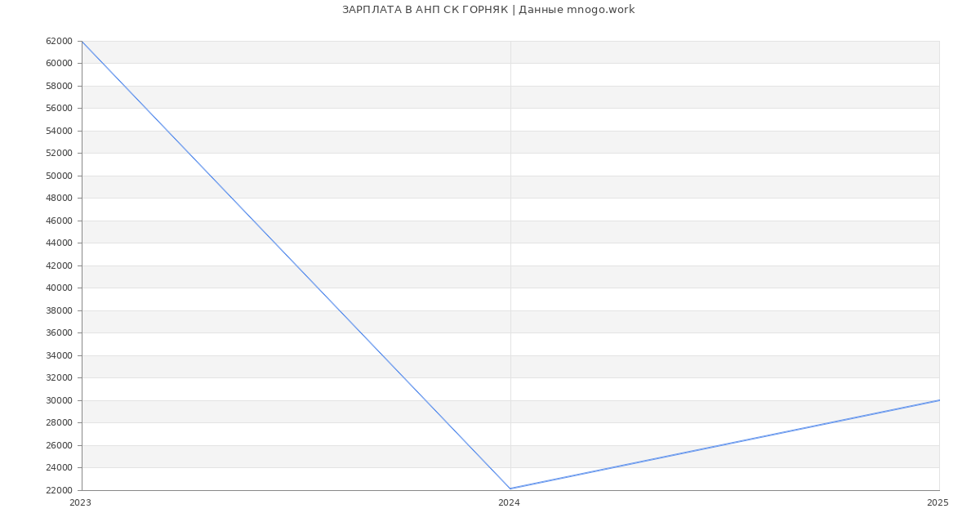The width and height of the screenshot is (980, 531).
Task: Click the 34000 y-axis label
Action: coord(59,355)
